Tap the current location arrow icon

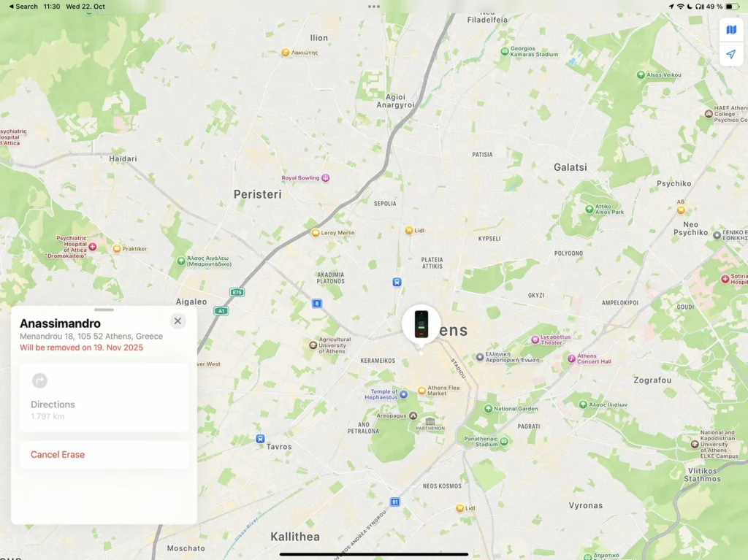click(x=730, y=54)
